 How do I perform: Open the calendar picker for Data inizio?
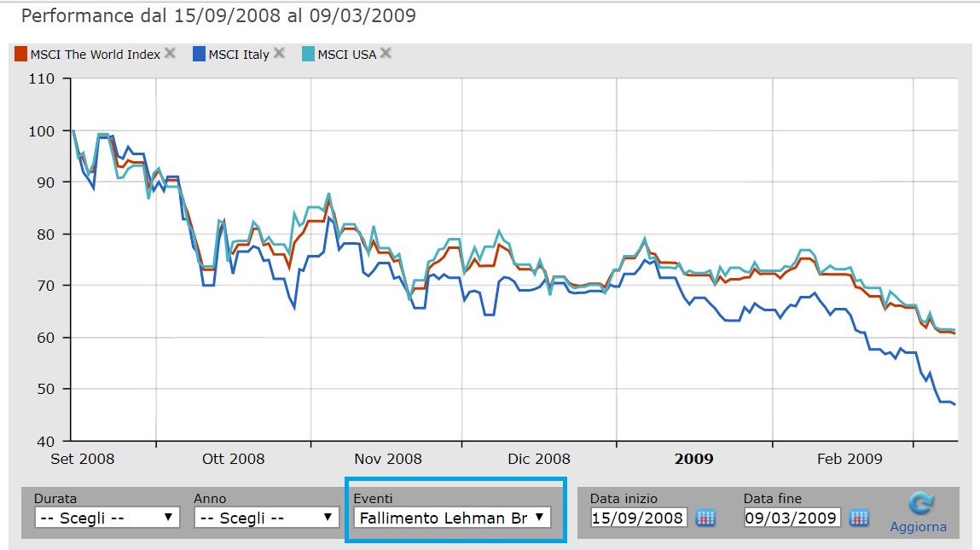coord(705,518)
